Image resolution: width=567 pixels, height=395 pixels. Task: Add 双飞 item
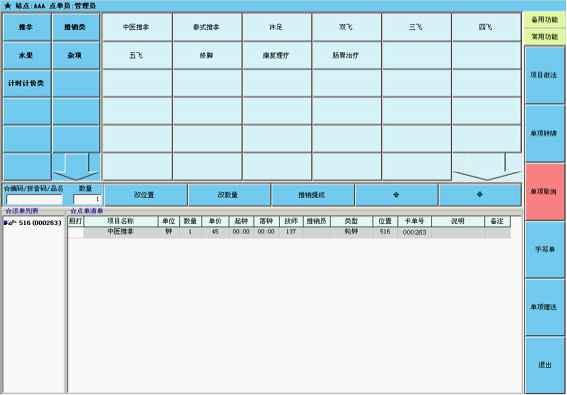[x=347, y=27]
